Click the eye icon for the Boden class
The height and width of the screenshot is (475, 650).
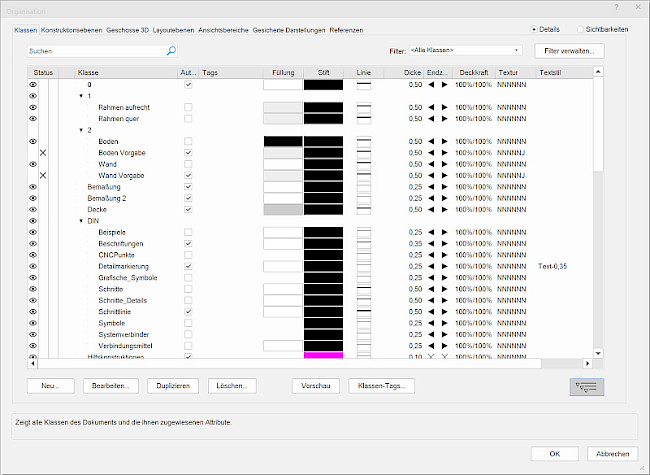click(33, 142)
